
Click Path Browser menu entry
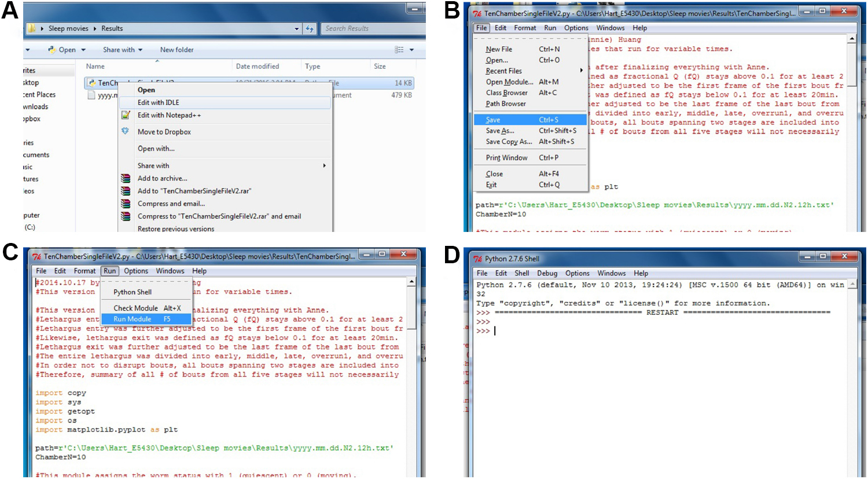point(506,104)
